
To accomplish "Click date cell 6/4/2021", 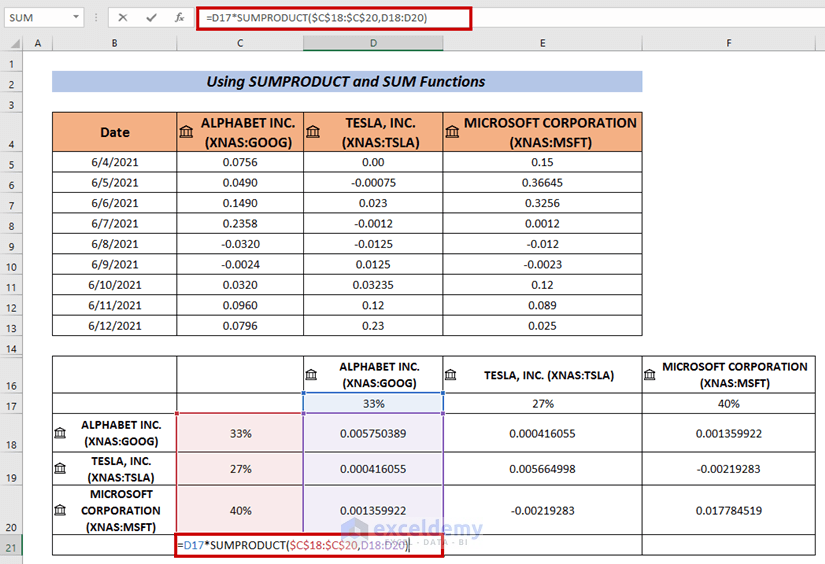I will click(115, 162).
